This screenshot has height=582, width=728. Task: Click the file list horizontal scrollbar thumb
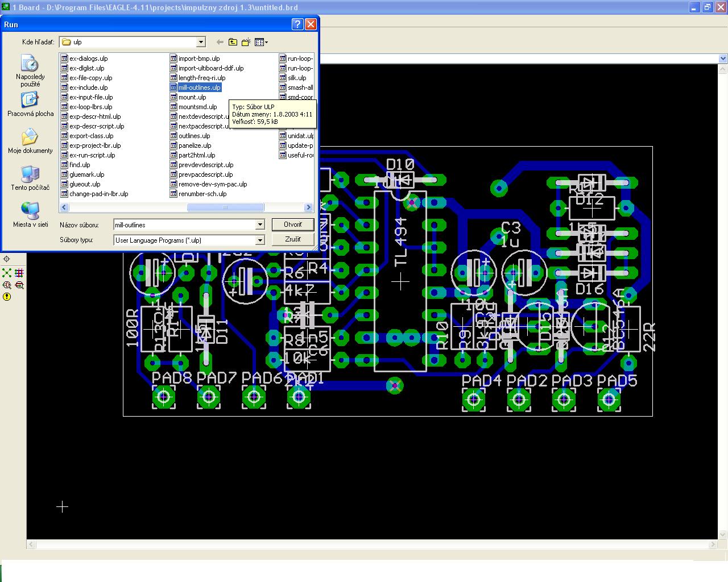tap(225, 207)
